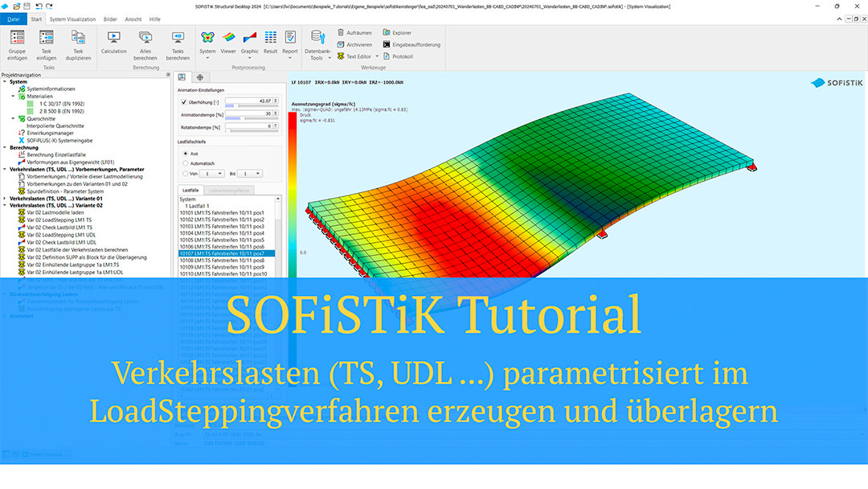Screen dimensions: 868x489
Task: Click the Animationstempo slider
Action: [x=244, y=117]
